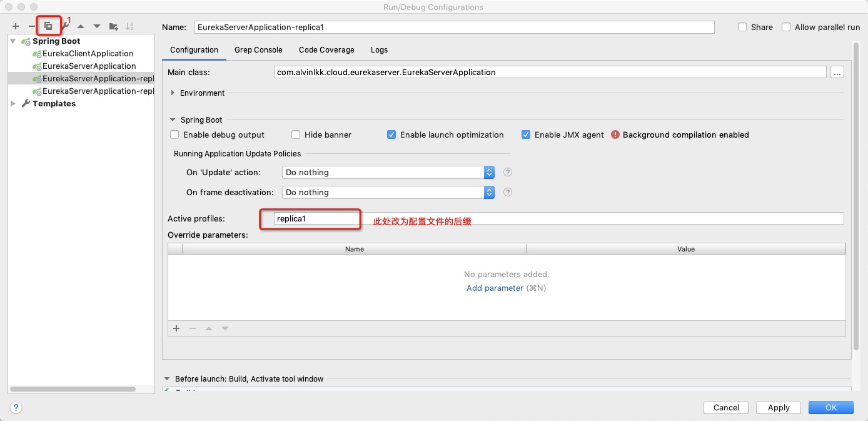Create new folder icon in toolbar

coord(113,26)
